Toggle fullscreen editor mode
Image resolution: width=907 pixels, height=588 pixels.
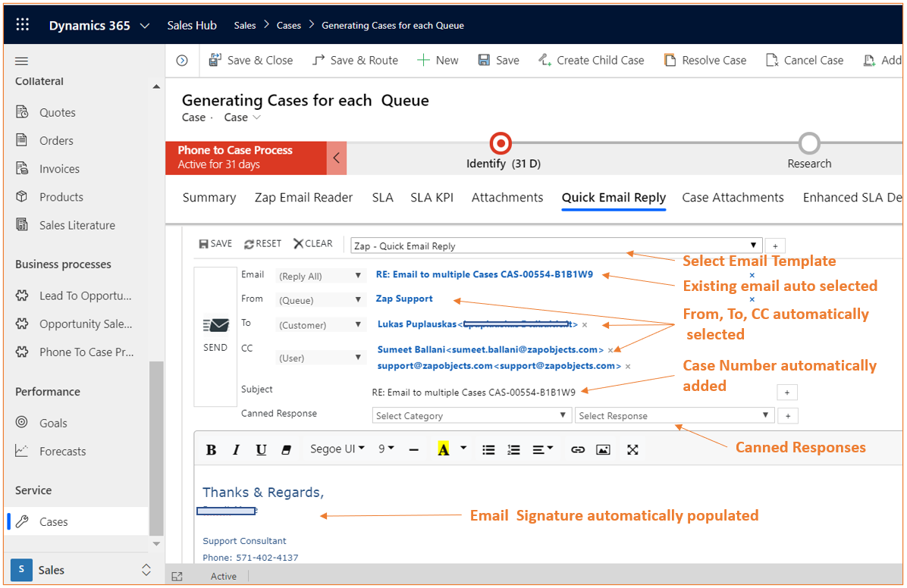click(632, 450)
